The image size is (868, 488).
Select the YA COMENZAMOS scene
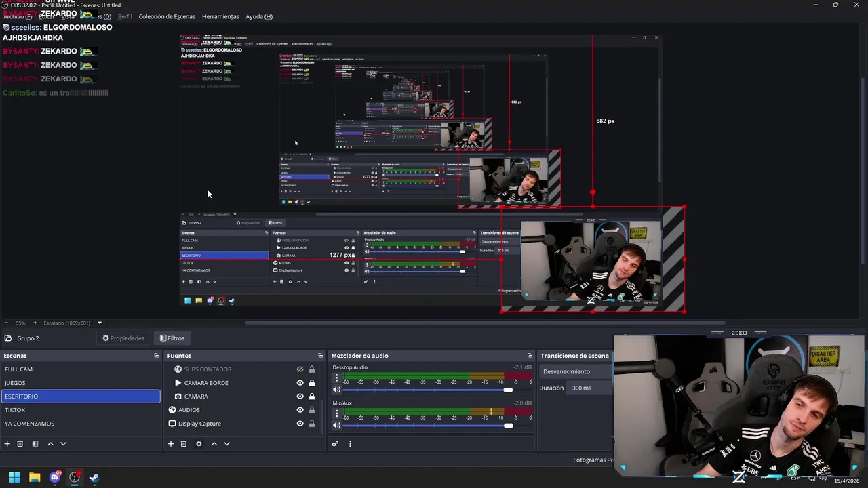point(80,424)
